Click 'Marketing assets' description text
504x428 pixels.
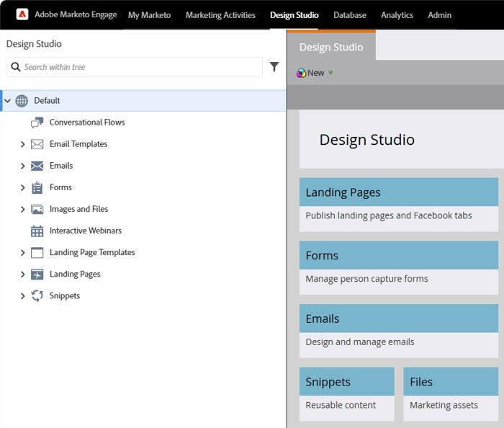click(444, 405)
